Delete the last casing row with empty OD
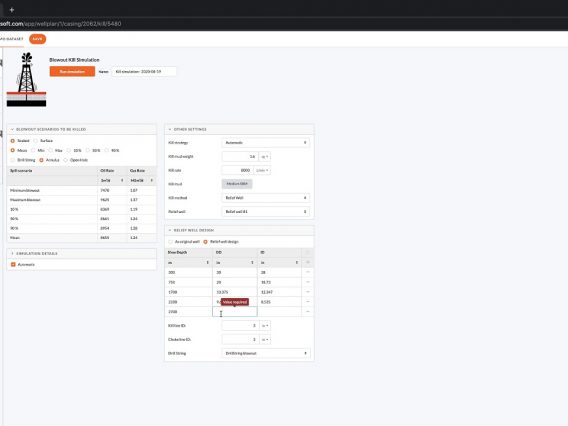Image resolution: width=568 pixels, height=426 pixels. coord(308,311)
